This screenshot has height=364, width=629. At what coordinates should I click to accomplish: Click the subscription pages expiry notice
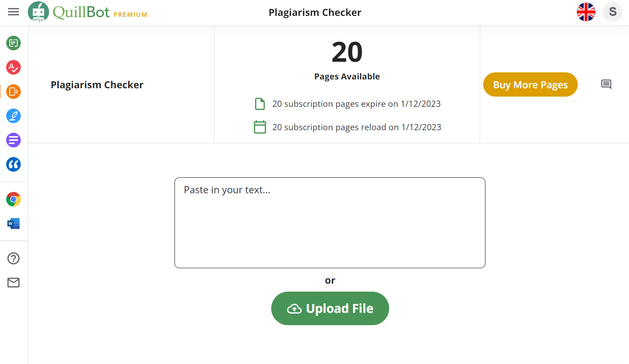[x=356, y=104]
